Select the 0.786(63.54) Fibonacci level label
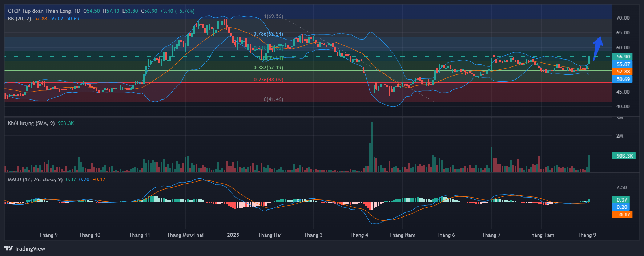This screenshot has width=644, height=256. click(x=268, y=34)
